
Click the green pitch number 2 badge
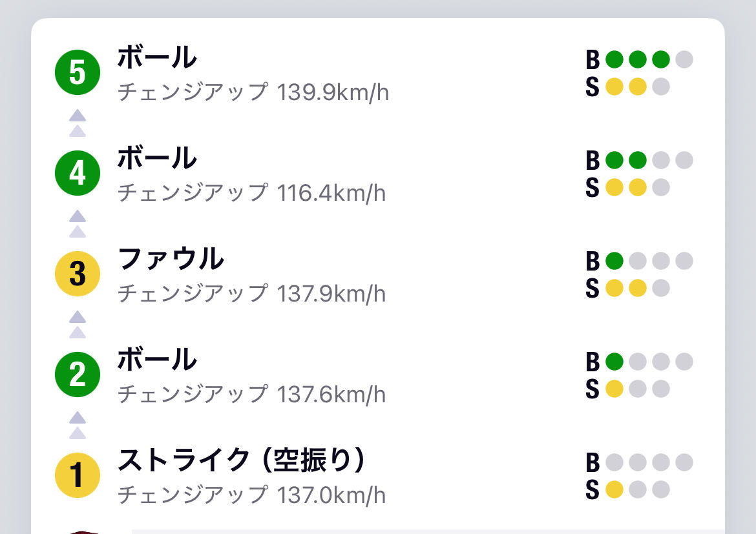click(x=77, y=374)
